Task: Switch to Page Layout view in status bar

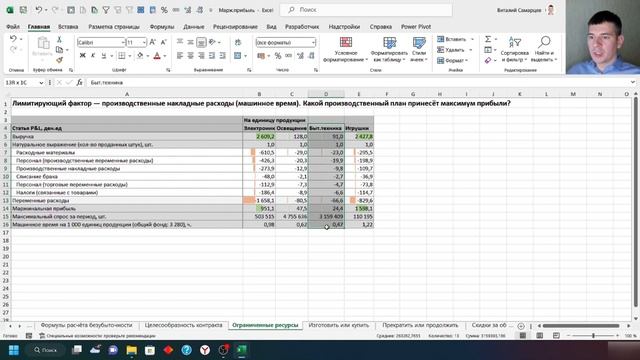Action: click(540, 336)
